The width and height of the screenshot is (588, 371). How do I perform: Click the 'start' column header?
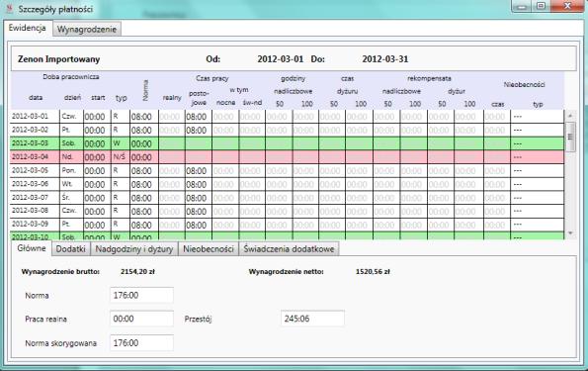[98, 98]
